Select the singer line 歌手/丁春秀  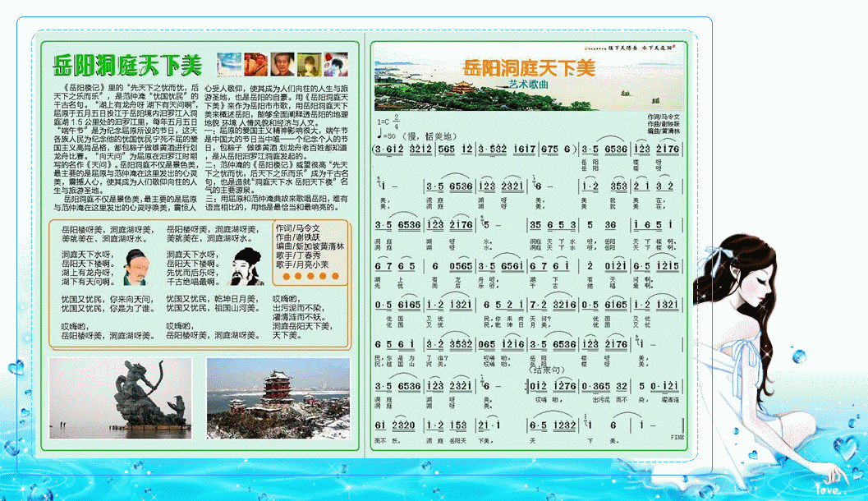(x=298, y=255)
